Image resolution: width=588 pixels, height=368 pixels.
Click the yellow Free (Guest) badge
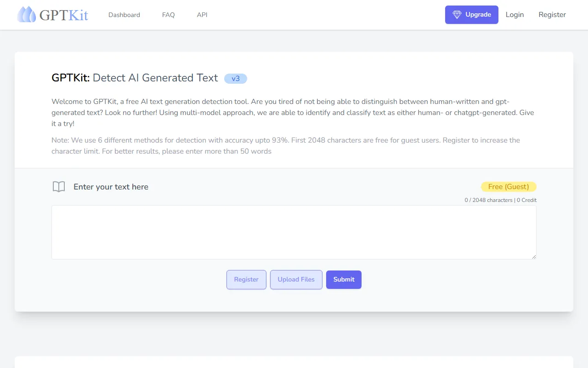(x=509, y=187)
